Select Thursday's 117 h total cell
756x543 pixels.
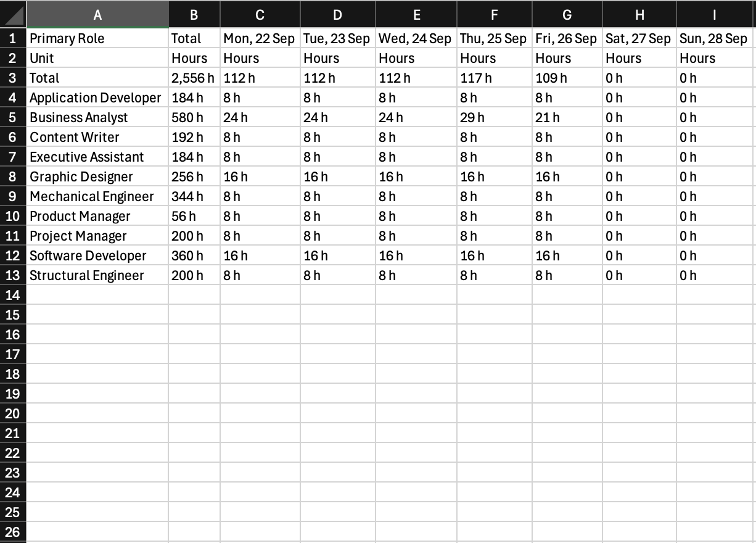click(x=495, y=78)
